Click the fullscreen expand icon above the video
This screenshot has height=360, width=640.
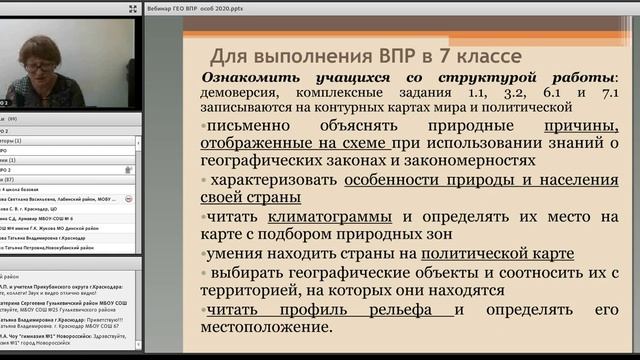[133, 9]
